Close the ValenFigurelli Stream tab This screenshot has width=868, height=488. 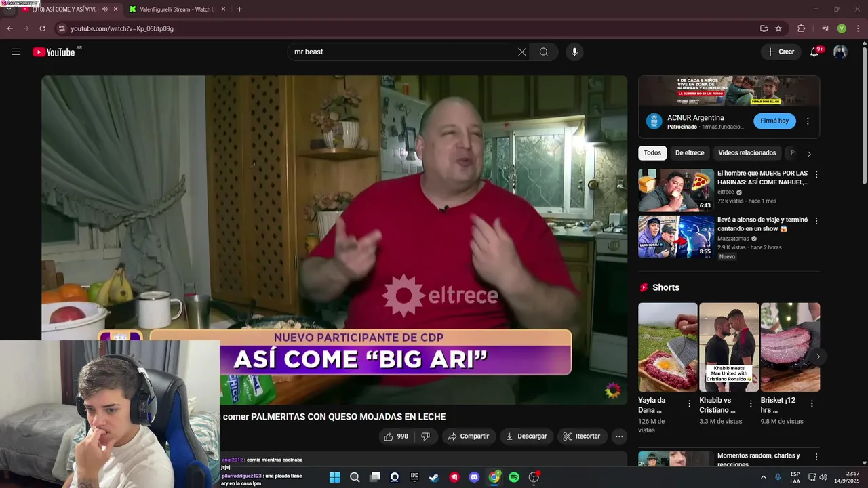pyautogui.click(x=223, y=9)
